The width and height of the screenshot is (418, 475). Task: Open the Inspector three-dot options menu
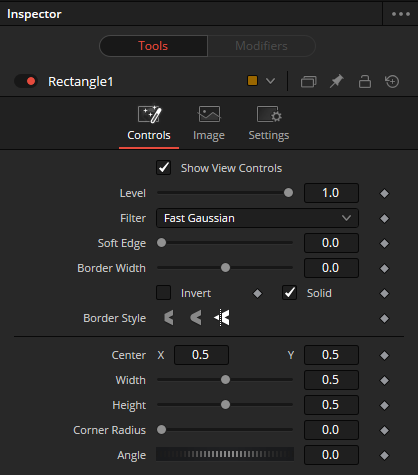click(401, 14)
